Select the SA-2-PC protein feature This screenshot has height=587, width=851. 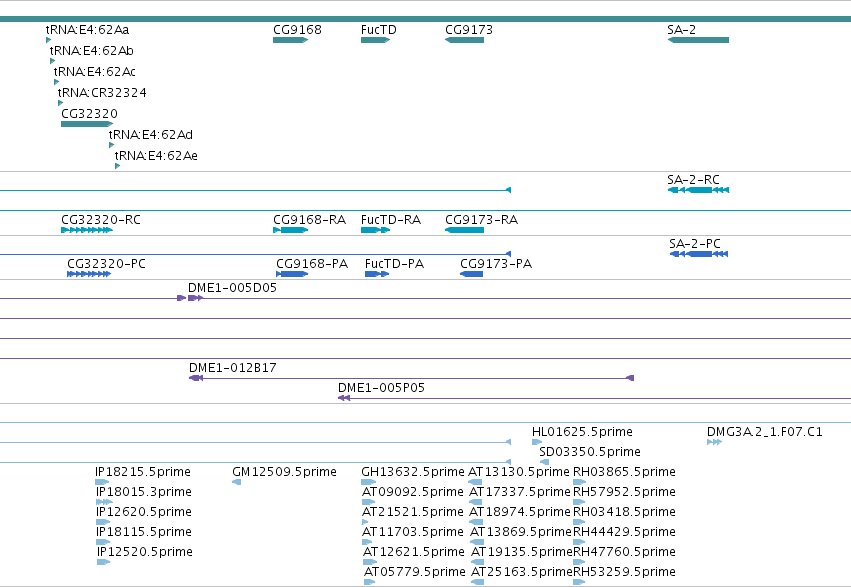point(698,254)
